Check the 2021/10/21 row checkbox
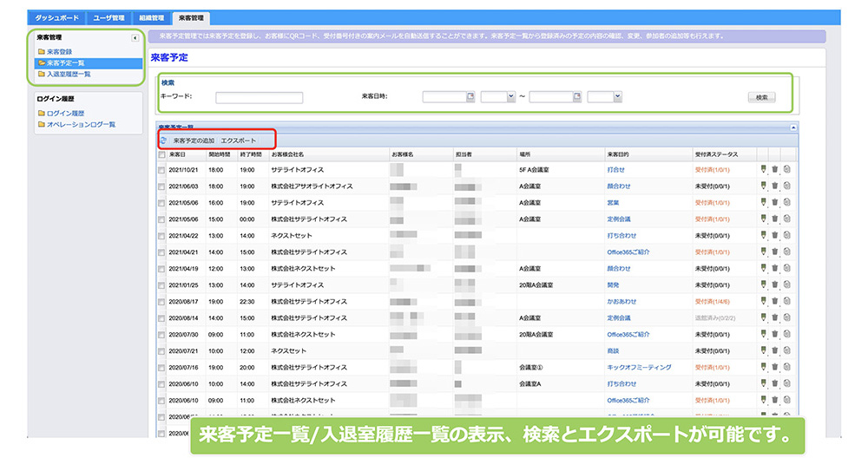Viewport: 868px width, 471px height. point(161,171)
